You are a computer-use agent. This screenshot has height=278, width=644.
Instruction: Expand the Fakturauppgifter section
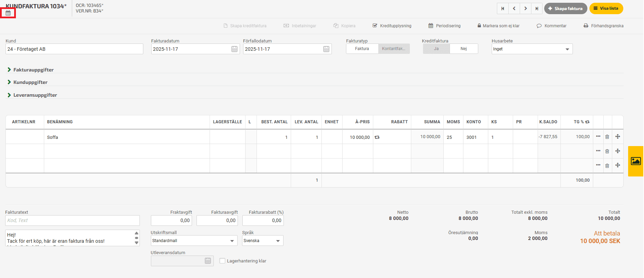(33, 70)
